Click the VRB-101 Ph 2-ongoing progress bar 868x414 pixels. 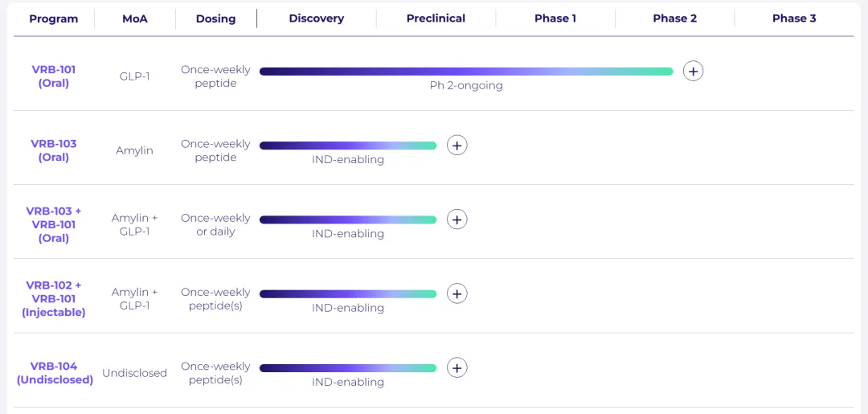pos(466,72)
